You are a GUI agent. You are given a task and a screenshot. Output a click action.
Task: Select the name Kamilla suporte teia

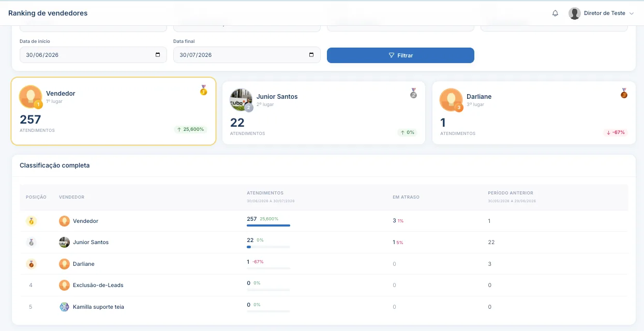(x=98, y=307)
